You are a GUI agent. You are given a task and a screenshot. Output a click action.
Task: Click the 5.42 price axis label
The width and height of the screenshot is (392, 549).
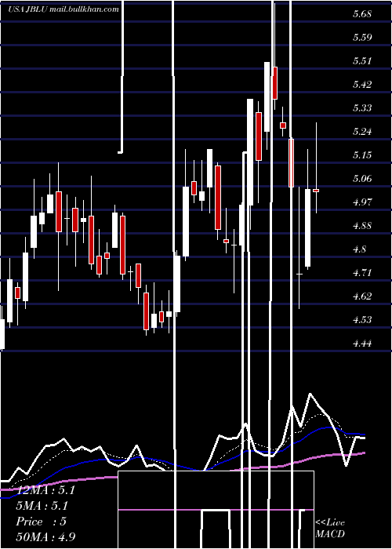362,85
